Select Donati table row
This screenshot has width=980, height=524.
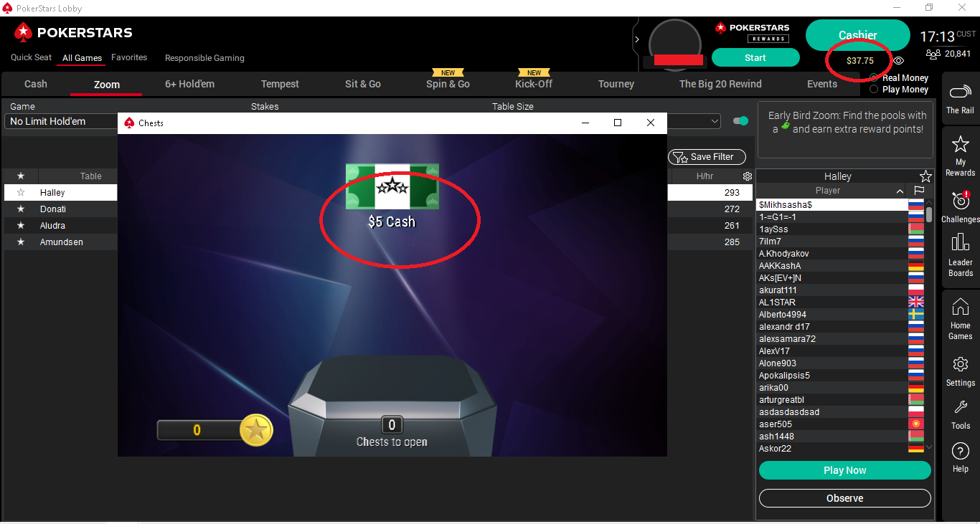(61, 209)
